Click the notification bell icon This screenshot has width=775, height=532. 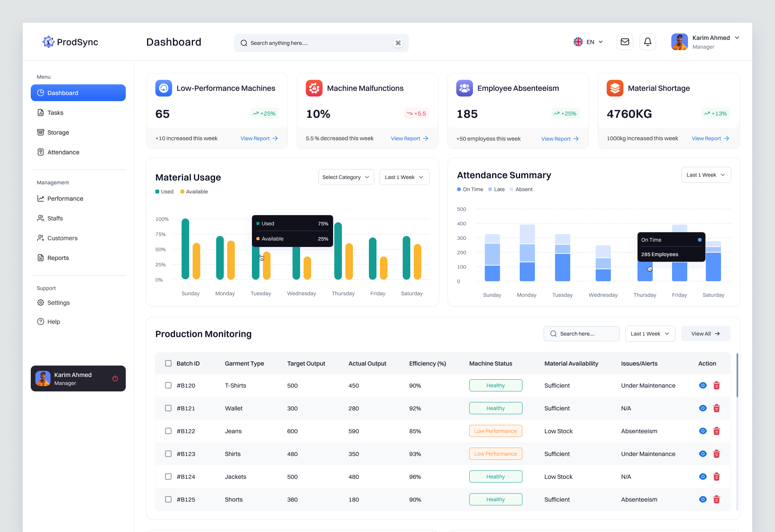pyautogui.click(x=648, y=42)
